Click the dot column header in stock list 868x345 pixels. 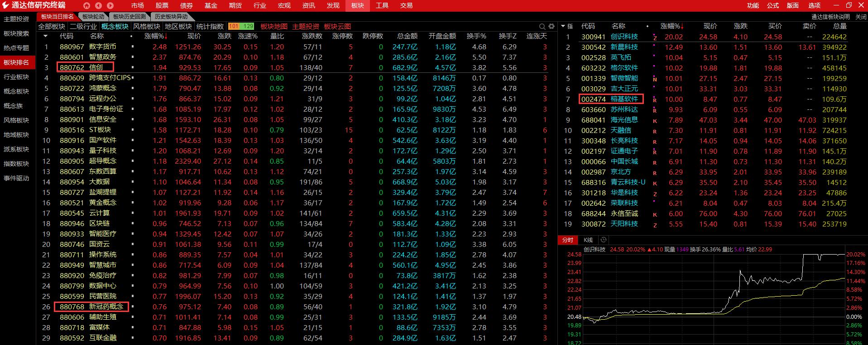click(x=647, y=26)
